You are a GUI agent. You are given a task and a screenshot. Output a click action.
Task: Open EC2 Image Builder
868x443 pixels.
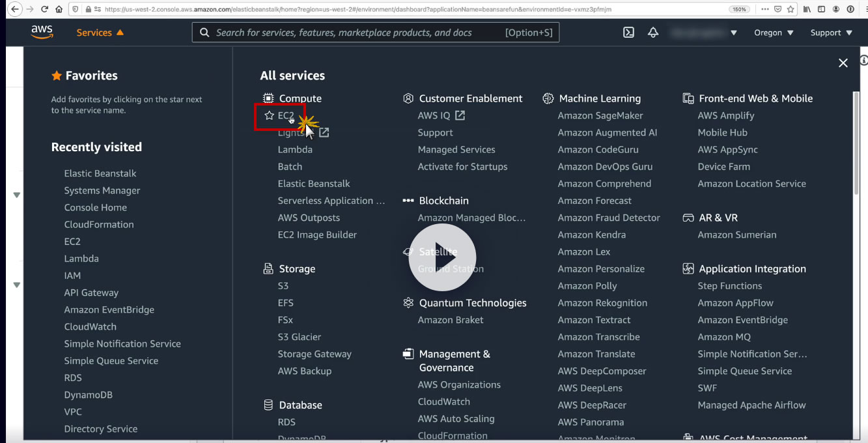pos(317,235)
